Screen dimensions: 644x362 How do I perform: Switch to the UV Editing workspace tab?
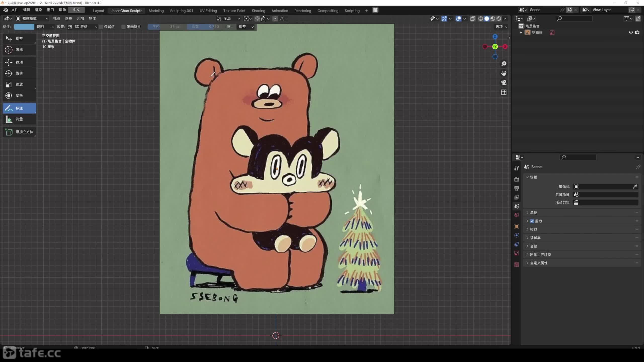pyautogui.click(x=208, y=11)
